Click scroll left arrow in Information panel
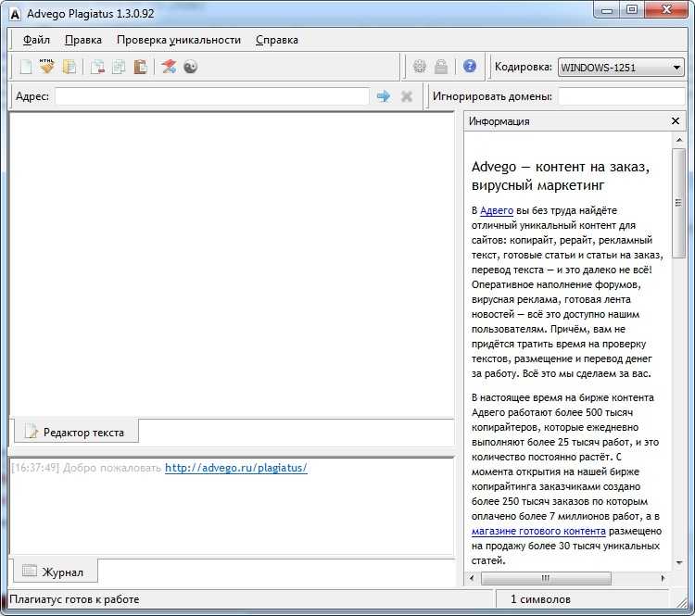Image resolution: width=695 pixels, height=616 pixels. (471, 578)
